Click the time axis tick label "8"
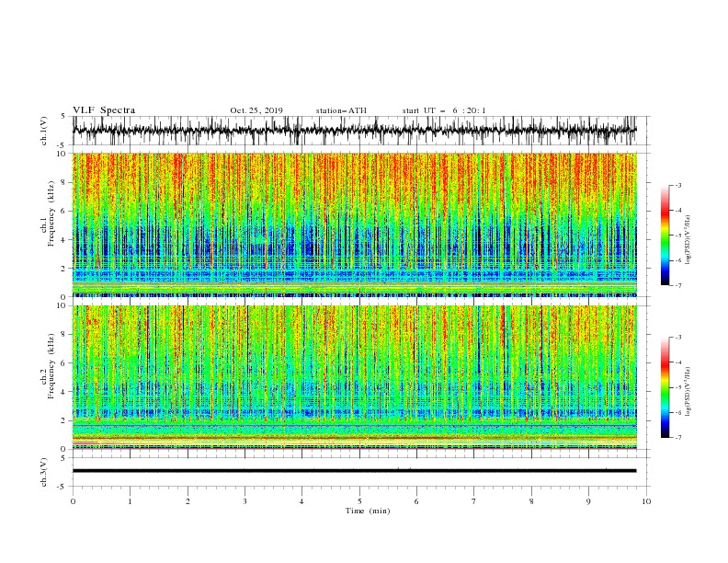Image resolution: width=728 pixels, height=563 pixels. pyautogui.click(x=531, y=501)
